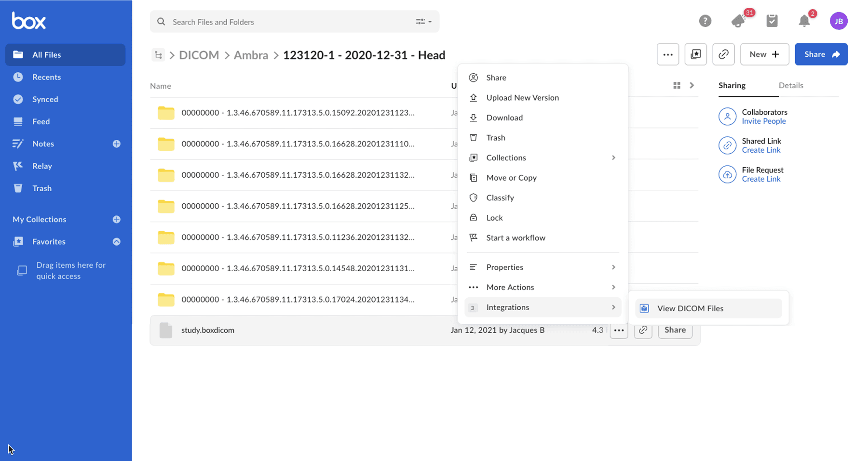Click the blue Share button

[x=821, y=54]
